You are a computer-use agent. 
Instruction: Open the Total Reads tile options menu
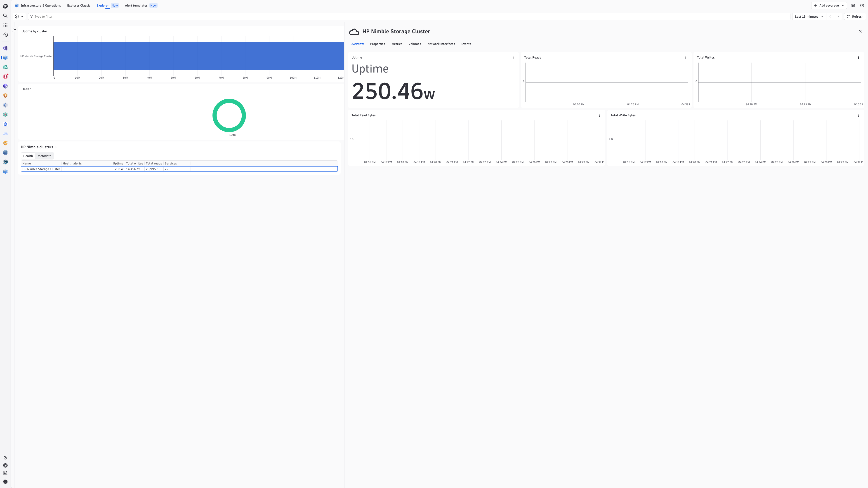click(686, 58)
